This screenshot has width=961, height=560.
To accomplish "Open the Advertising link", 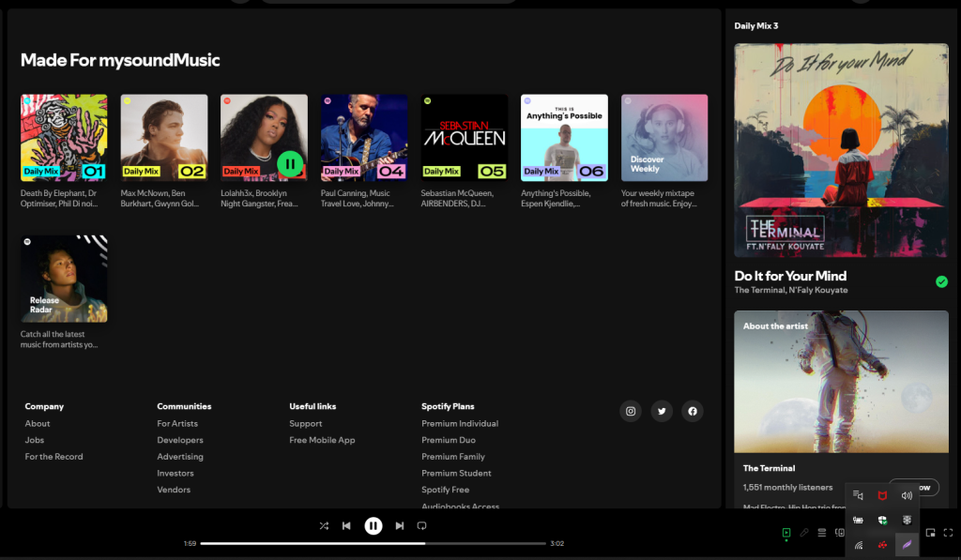I will [180, 457].
